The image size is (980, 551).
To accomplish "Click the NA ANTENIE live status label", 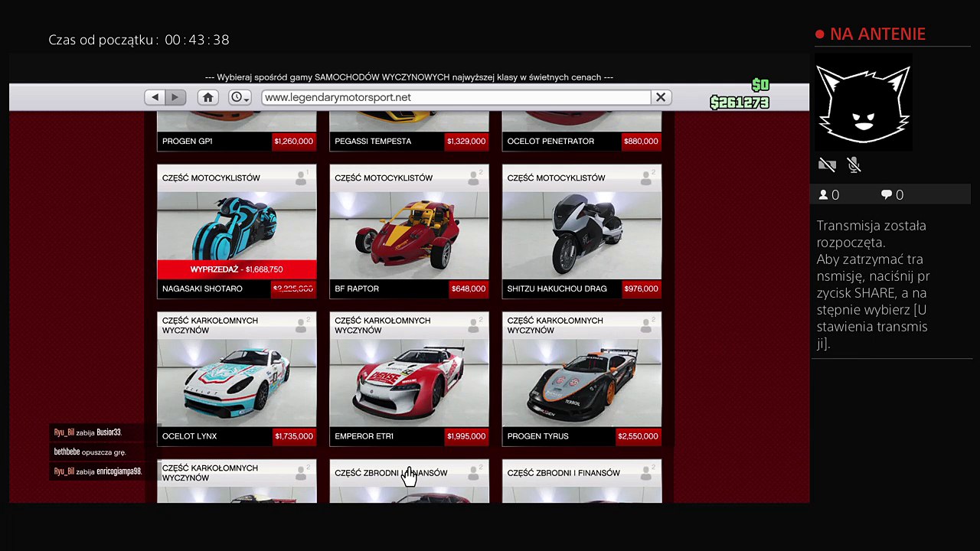I will tap(878, 34).
